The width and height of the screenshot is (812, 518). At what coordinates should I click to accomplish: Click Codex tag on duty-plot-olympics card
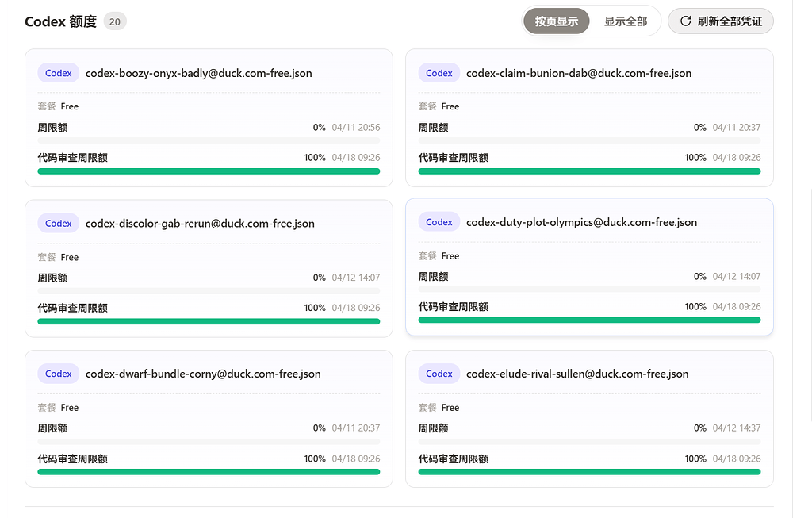[x=439, y=222]
